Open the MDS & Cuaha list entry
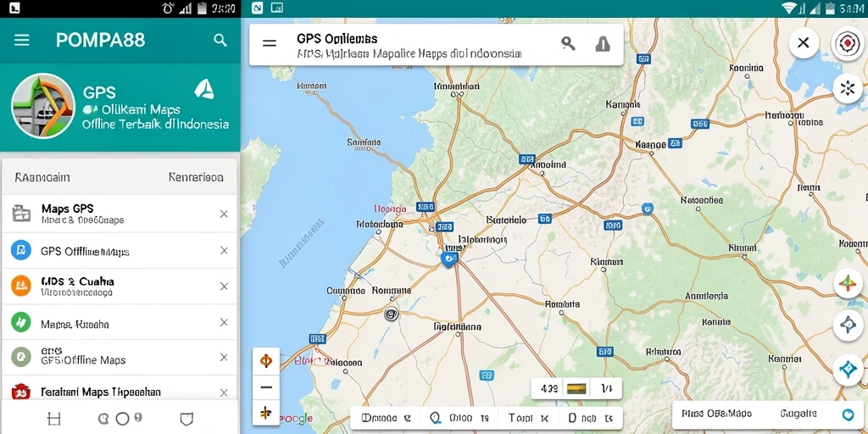Viewport: 868px width, 434px height. click(120, 287)
